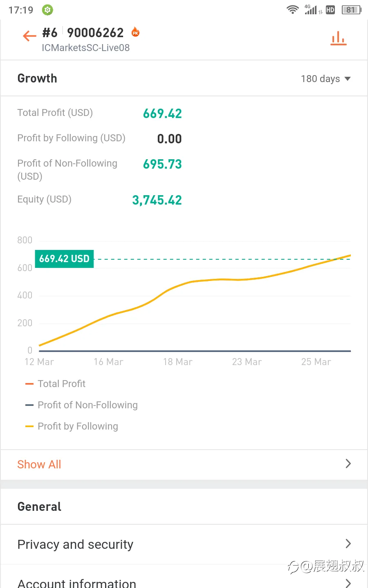This screenshot has width=368, height=588.
Task: Open the Privacy and security menu item
Action: [184, 544]
